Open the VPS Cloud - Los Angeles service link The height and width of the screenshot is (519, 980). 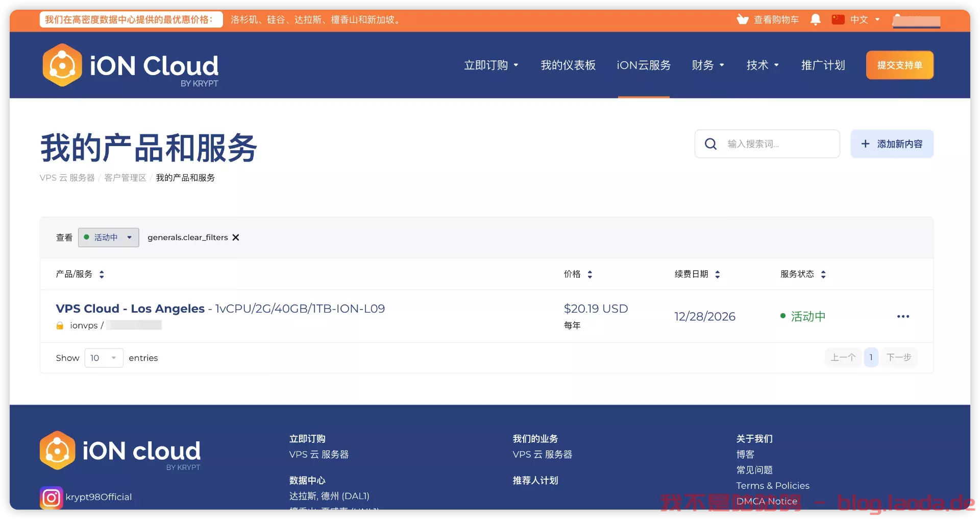pos(130,309)
